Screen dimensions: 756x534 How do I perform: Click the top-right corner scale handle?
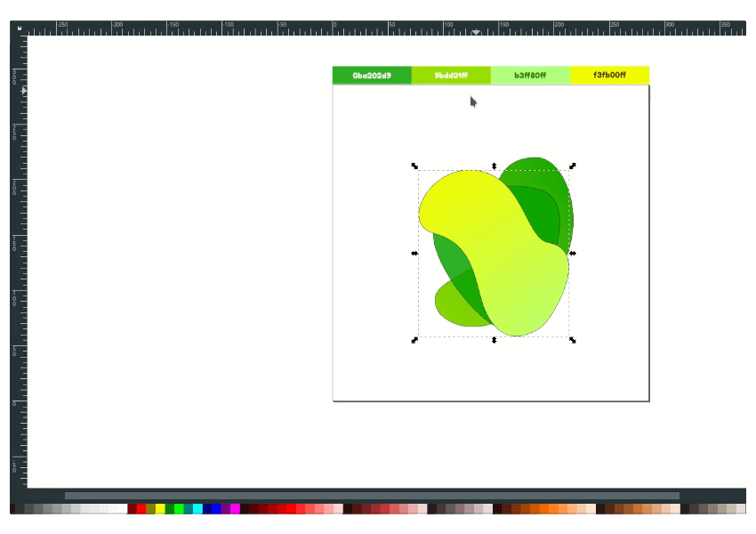point(572,166)
